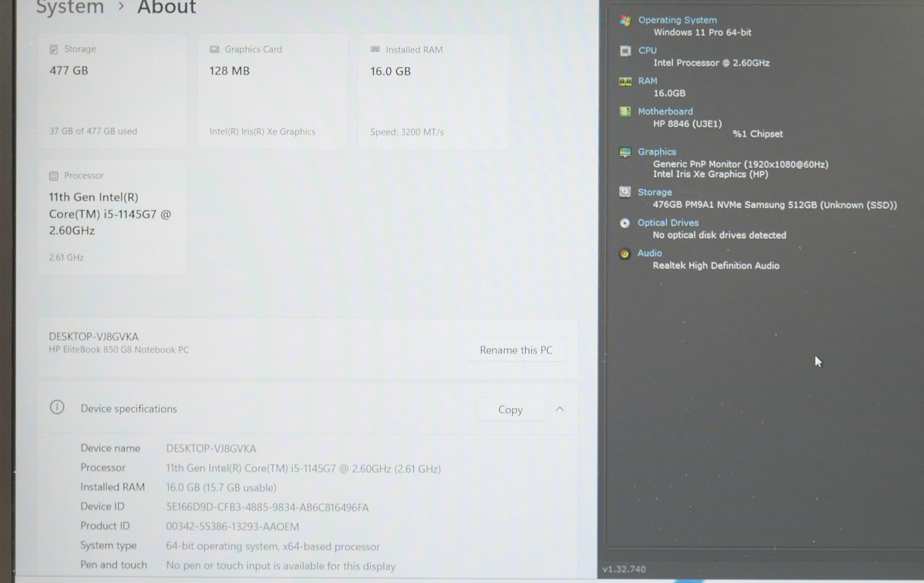This screenshot has height=583, width=924.
Task: Click 'Intel Processor @ 2.60GHz' in Speccy
Action: click(711, 63)
